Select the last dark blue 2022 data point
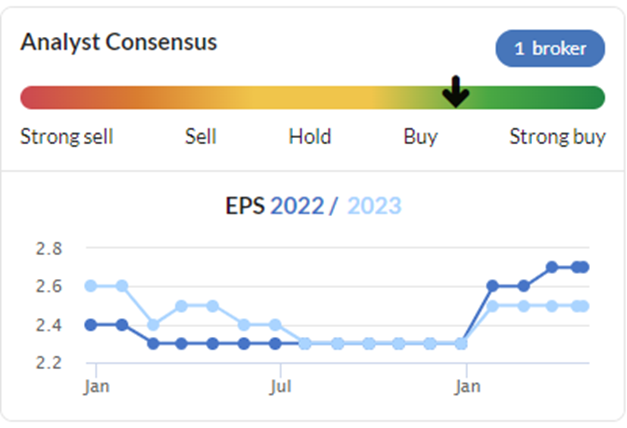This screenshot has width=627, height=428. (x=583, y=267)
